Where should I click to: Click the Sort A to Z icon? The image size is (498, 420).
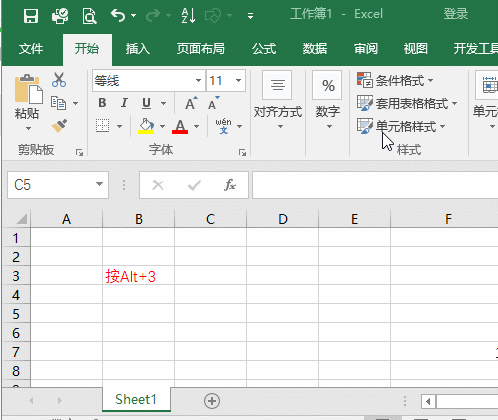[x=188, y=15]
